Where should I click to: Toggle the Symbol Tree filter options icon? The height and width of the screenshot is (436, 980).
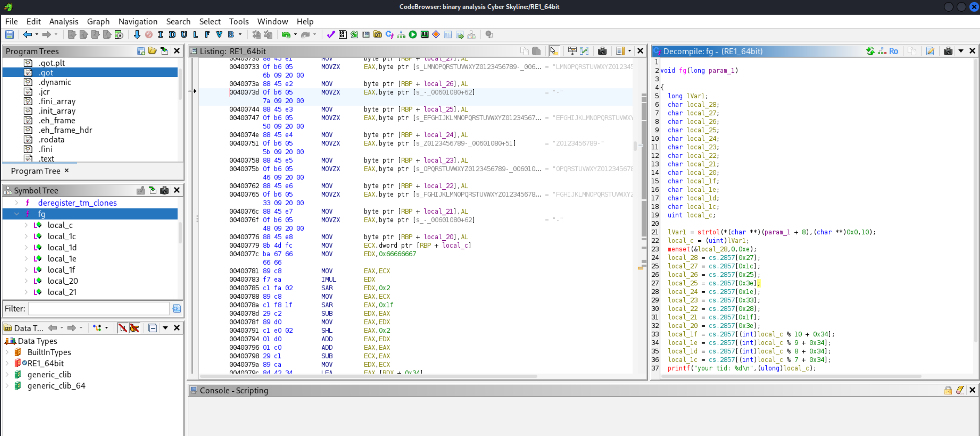177,308
